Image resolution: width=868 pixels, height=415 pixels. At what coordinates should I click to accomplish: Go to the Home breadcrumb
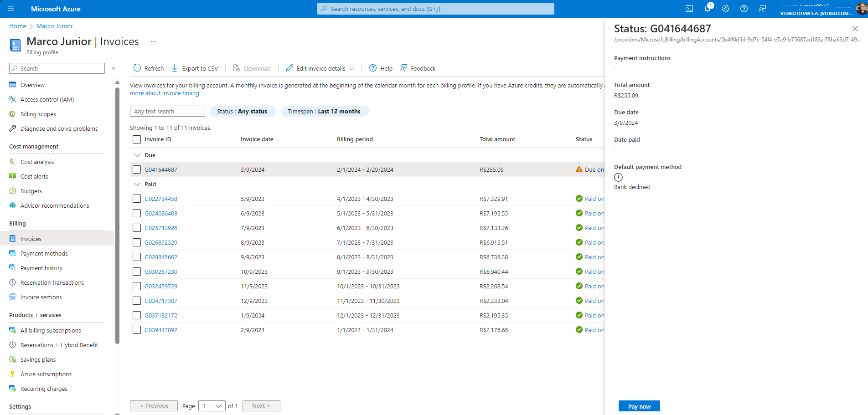18,26
